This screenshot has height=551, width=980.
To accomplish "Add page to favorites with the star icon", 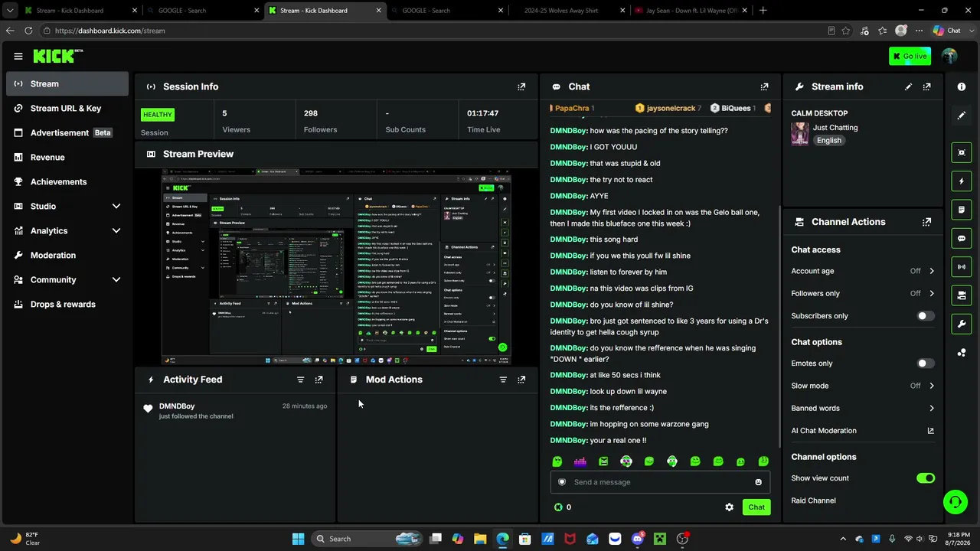I will (x=846, y=31).
